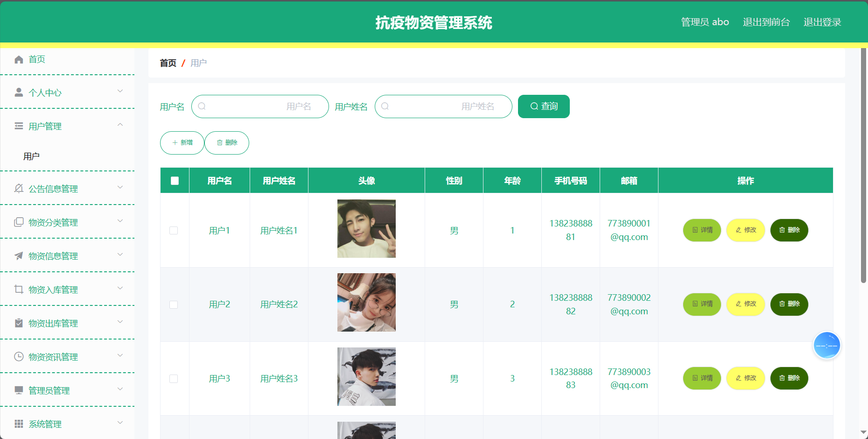Image resolution: width=868 pixels, height=439 pixels.
Task: Click 删除 for 用户3 row
Action: [x=789, y=378]
